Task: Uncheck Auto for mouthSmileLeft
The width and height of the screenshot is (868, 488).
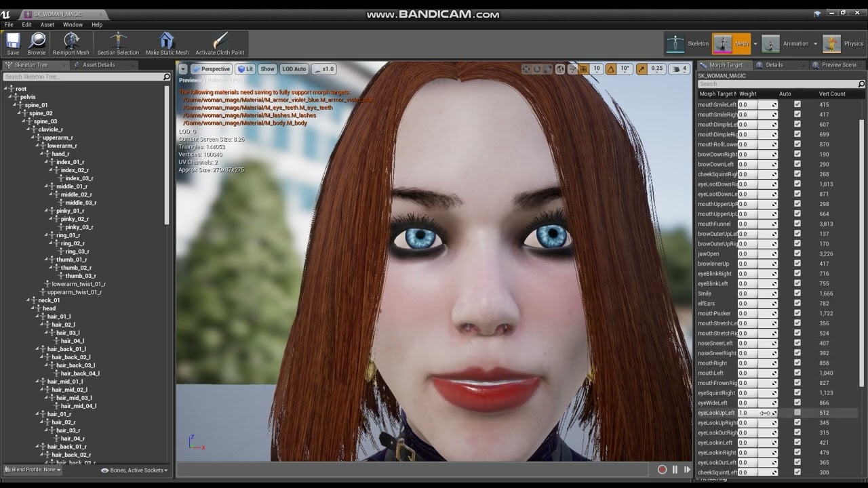Action: (797, 104)
